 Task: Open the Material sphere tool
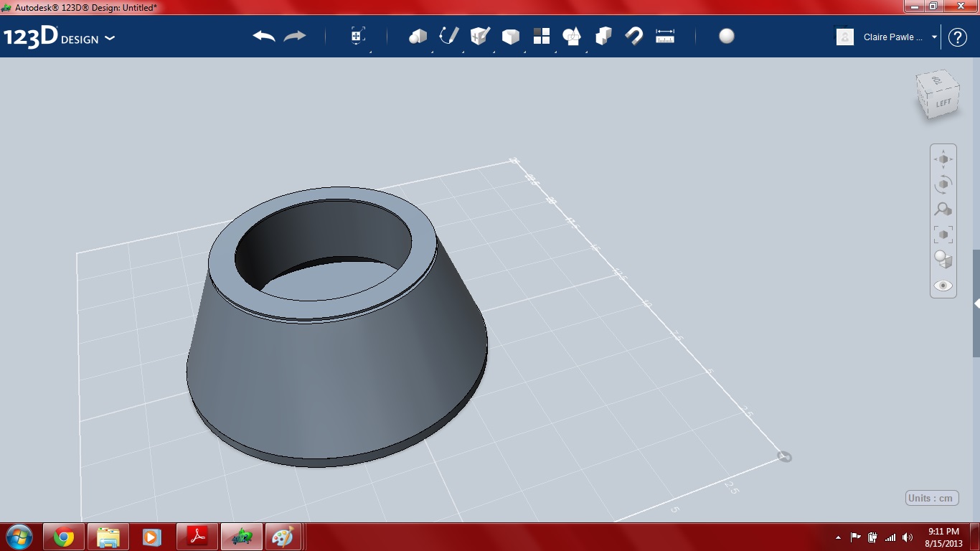coord(727,36)
